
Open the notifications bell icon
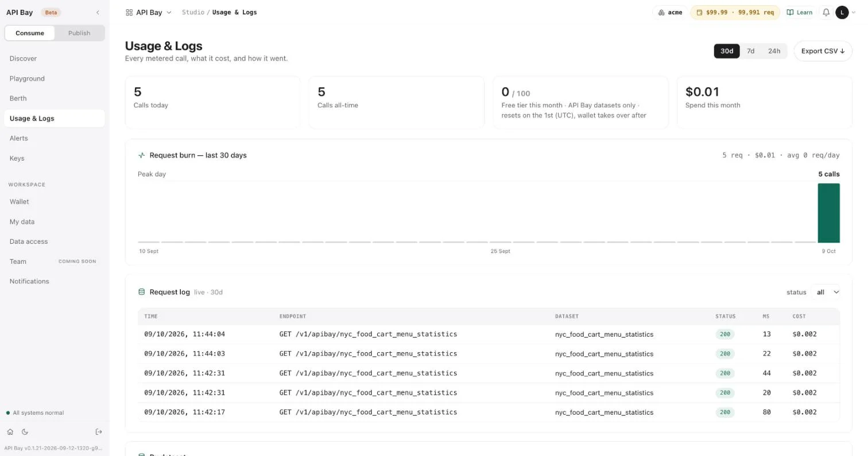tap(826, 12)
